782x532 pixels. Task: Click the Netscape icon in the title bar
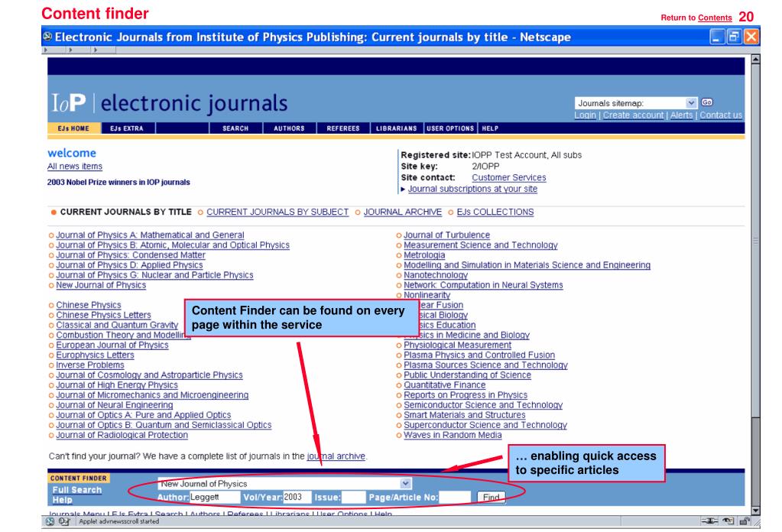tap(47, 37)
